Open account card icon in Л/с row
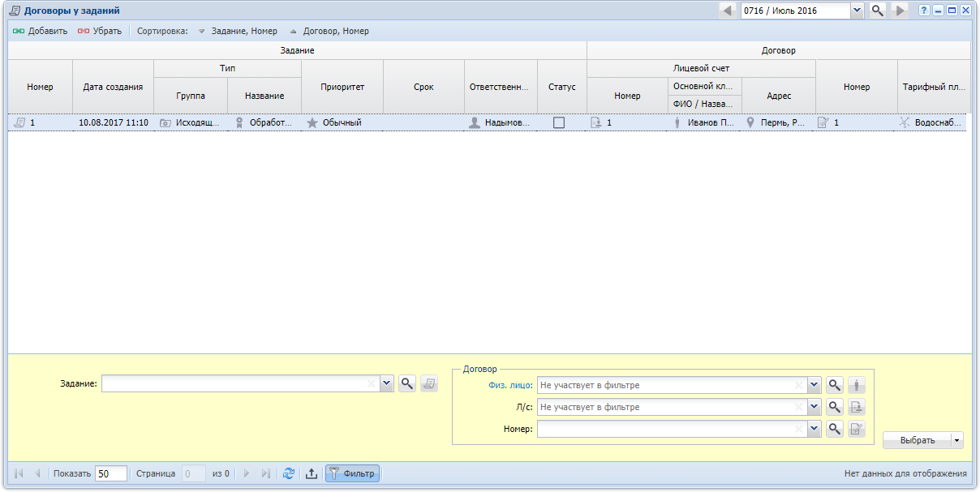 [857, 407]
